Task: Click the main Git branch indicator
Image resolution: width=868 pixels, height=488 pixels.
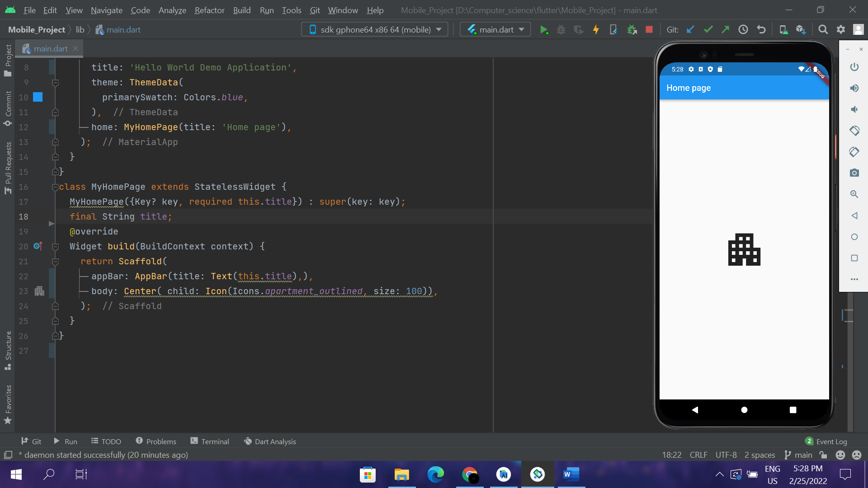Action: [x=799, y=455]
